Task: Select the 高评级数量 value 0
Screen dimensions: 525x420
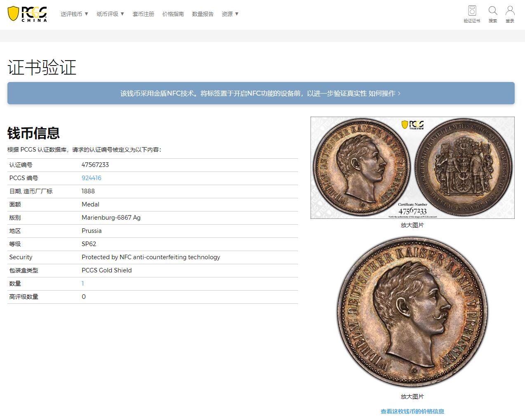Action: [x=84, y=297]
